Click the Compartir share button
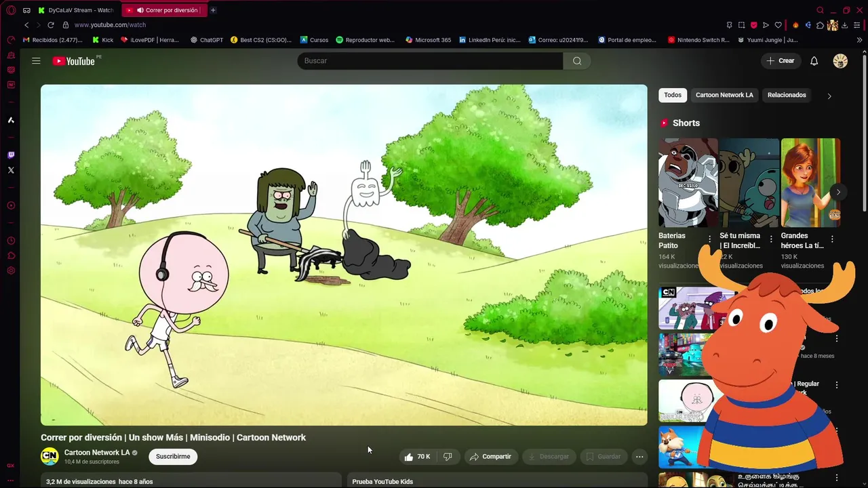Image resolution: width=868 pixels, height=488 pixels. [490, 457]
